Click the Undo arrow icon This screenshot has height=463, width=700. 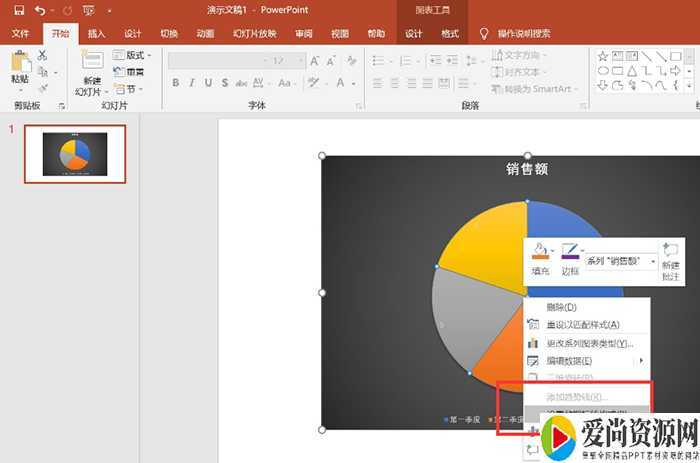(x=39, y=10)
